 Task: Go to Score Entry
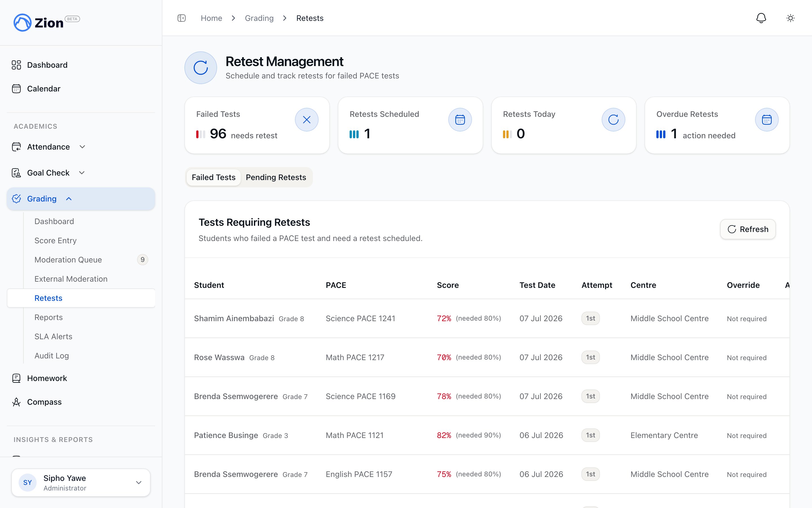pyautogui.click(x=55, y=240)
